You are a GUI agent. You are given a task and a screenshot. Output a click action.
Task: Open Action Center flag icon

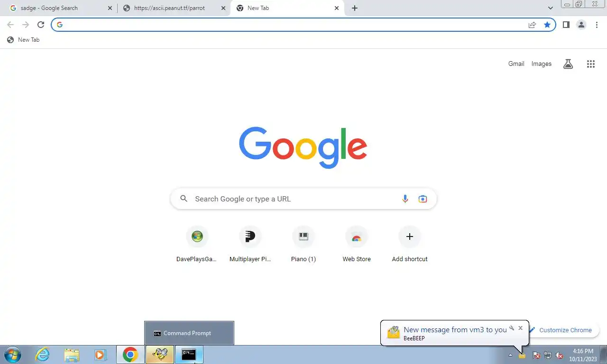536,355
